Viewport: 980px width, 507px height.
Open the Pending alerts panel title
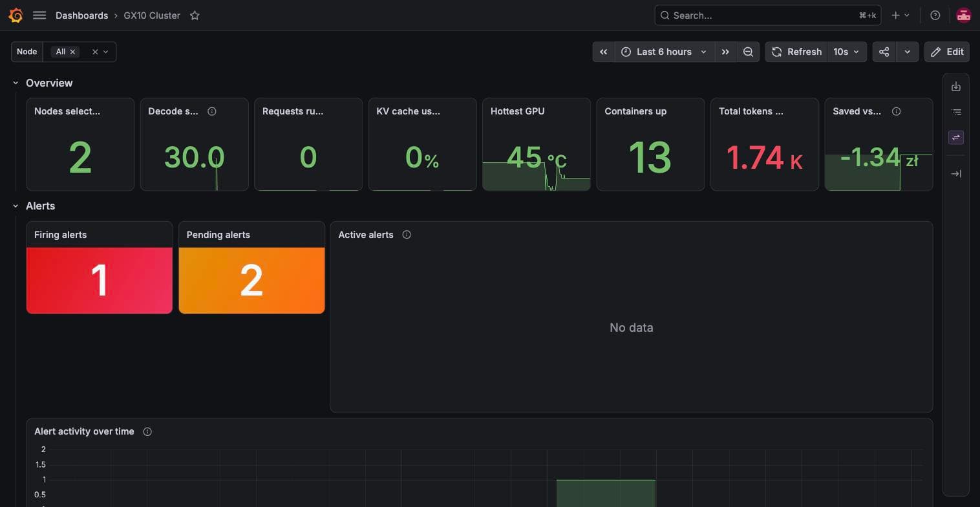(218, 235)
